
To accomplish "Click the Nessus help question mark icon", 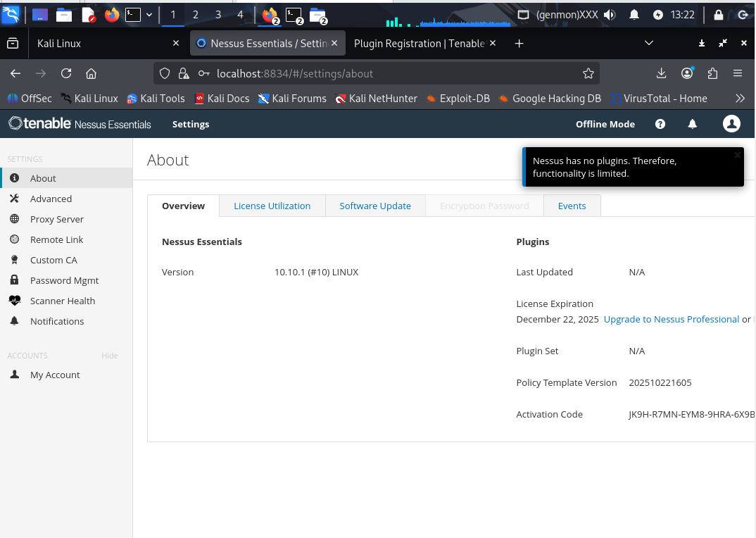I will 660,125.
